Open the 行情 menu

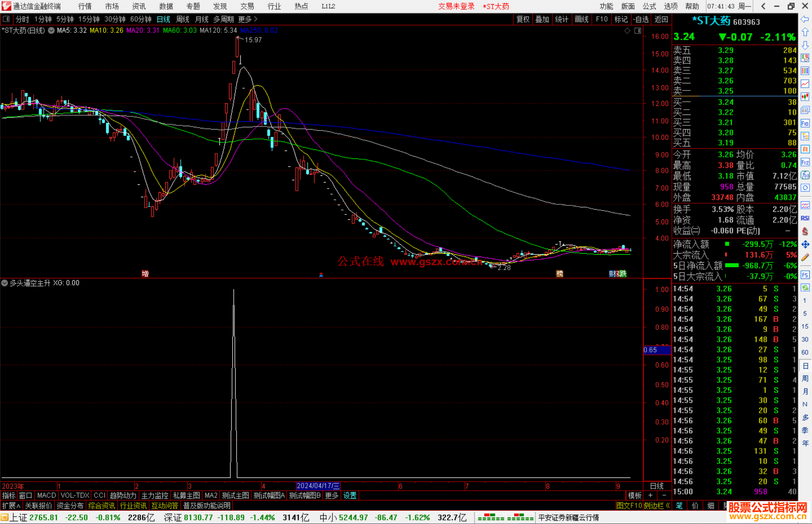(x=85, y=6)
